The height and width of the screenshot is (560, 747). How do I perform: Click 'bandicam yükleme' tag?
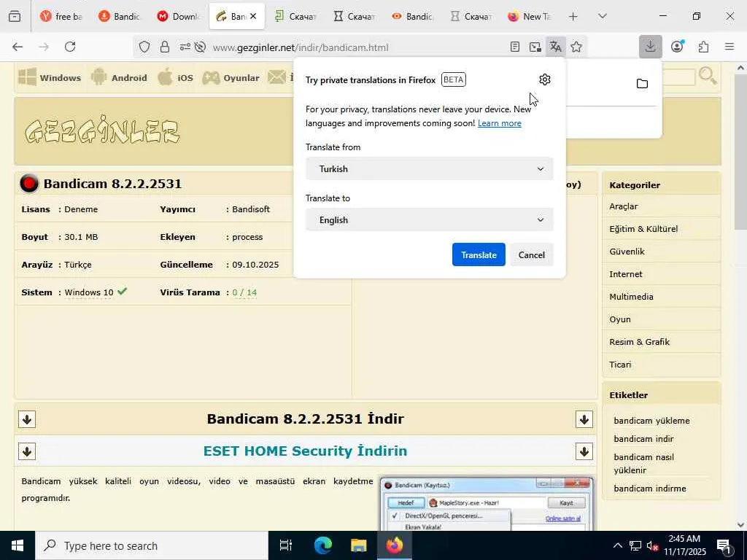[x=651, y=421]
